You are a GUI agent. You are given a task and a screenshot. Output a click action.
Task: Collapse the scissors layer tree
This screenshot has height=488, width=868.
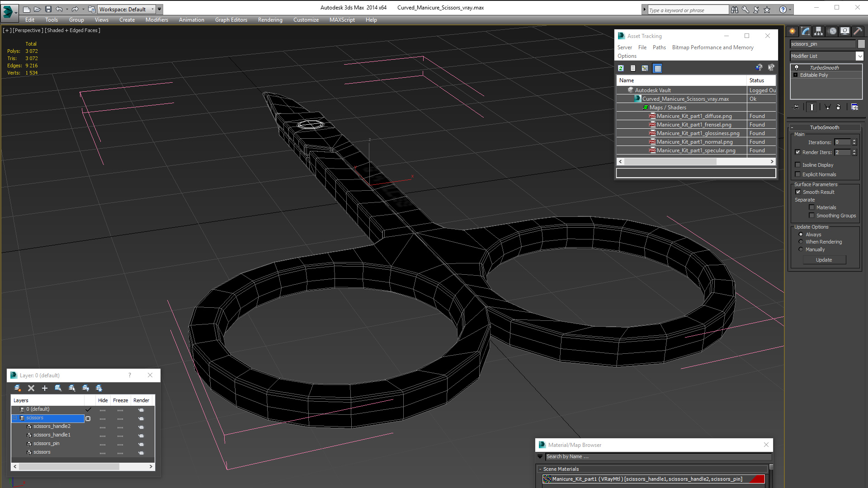point(15,418)
